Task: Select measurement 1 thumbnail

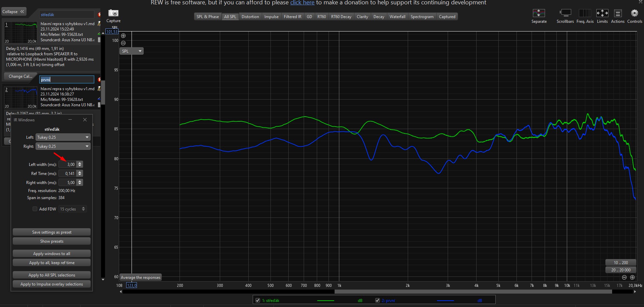Action: [20, 33]
